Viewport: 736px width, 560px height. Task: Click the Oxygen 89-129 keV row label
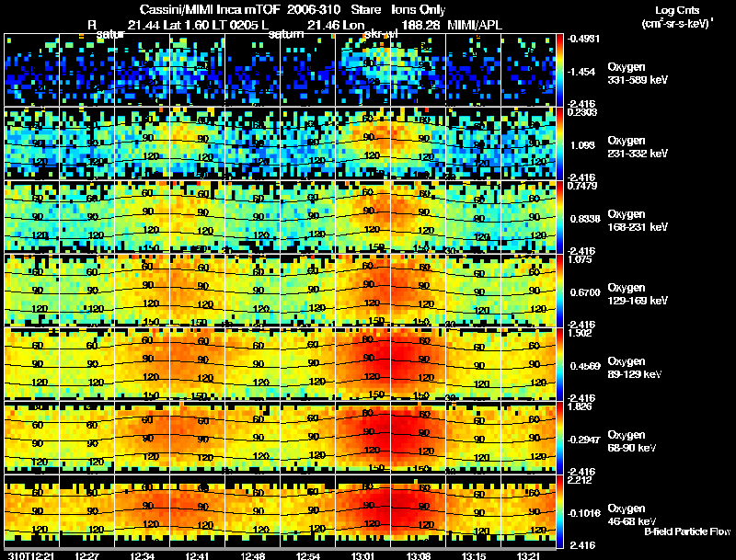pos(635,368)
